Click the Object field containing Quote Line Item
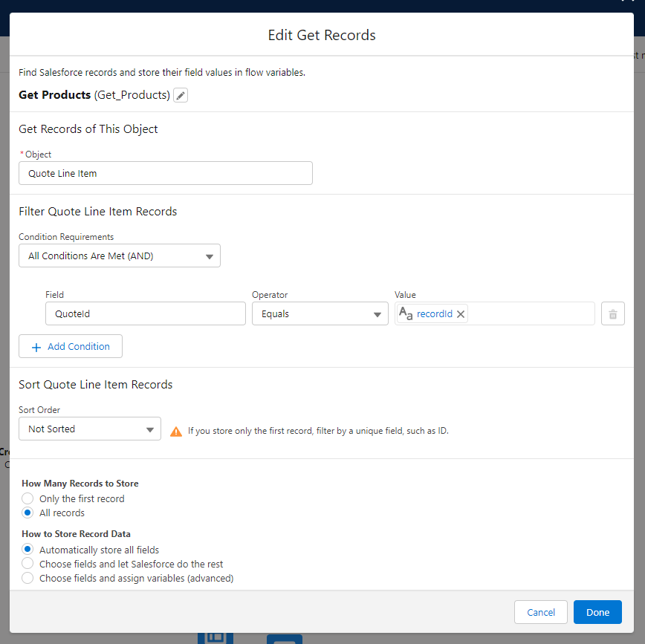This screenshot has height=644, width=645. 165,173
